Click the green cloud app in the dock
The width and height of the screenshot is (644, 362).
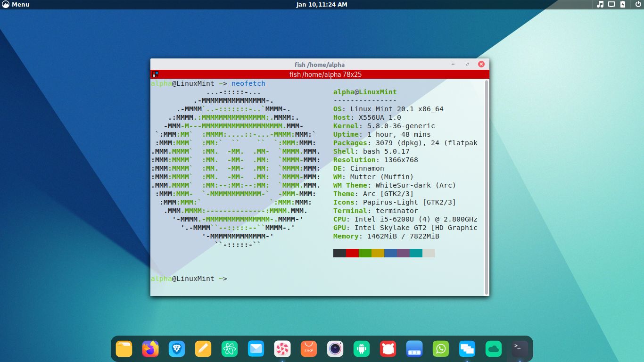pos(493,349)
